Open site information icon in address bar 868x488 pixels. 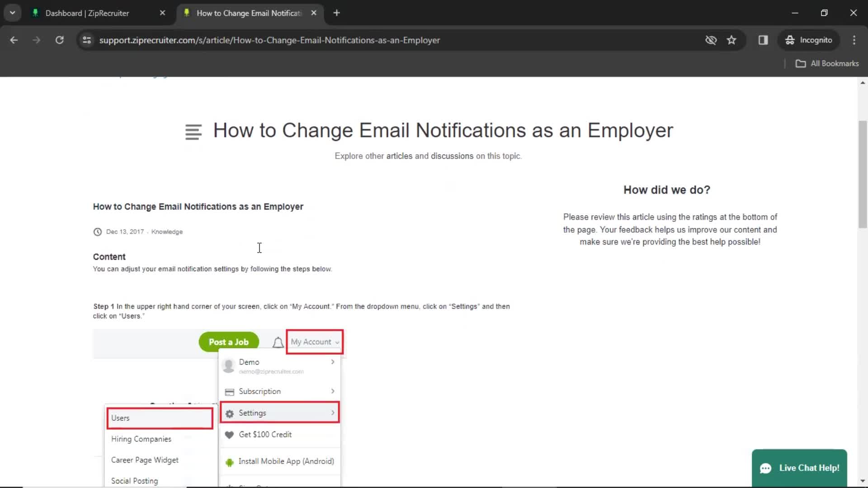click(x=87, y=40)
